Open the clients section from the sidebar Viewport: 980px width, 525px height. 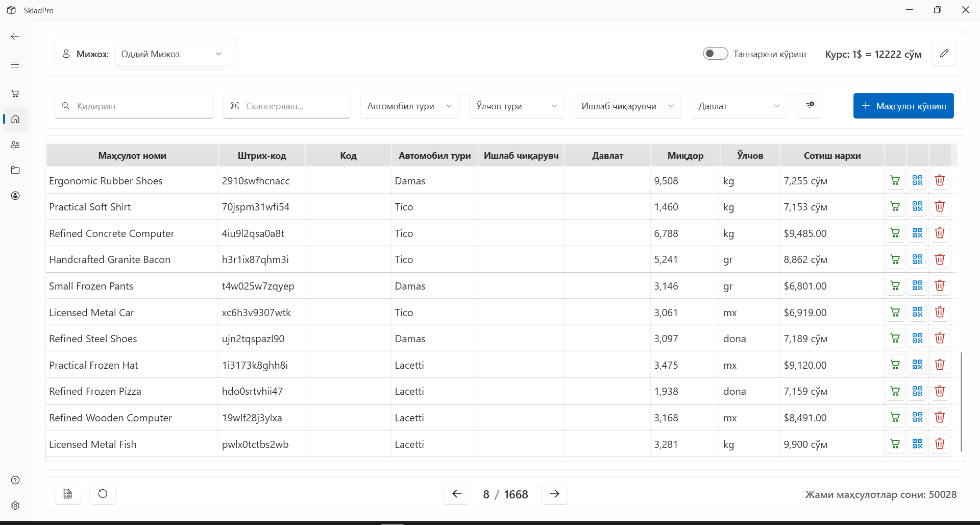[15, 145]
